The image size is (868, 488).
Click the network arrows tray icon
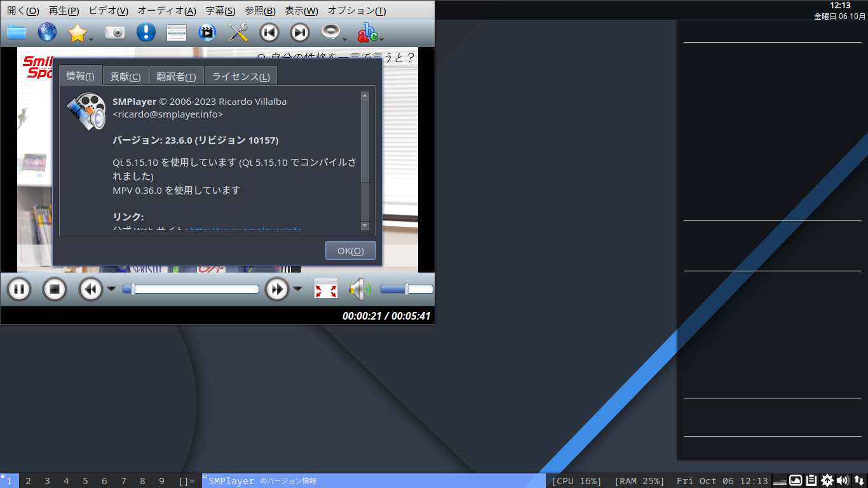click(859, 480)
